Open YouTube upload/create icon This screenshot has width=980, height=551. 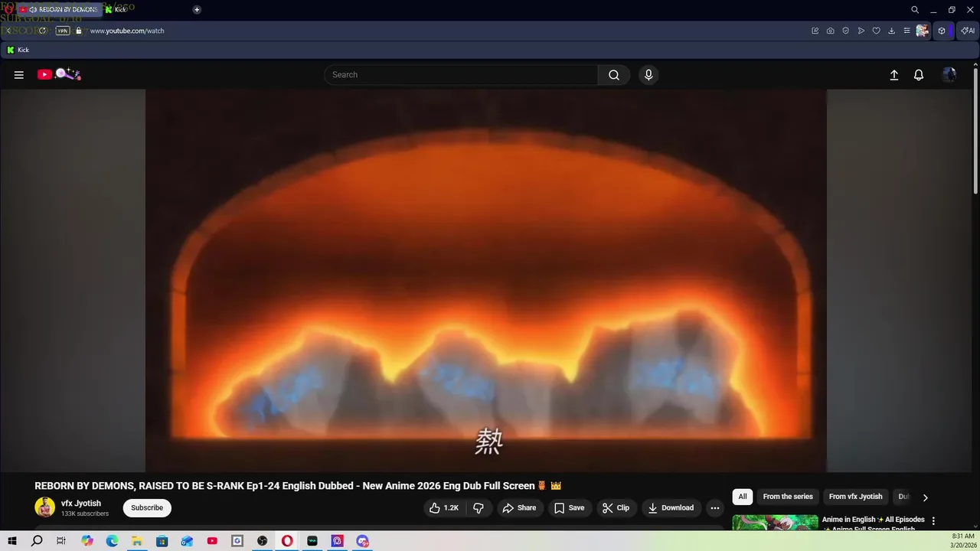tap(893, 75)
